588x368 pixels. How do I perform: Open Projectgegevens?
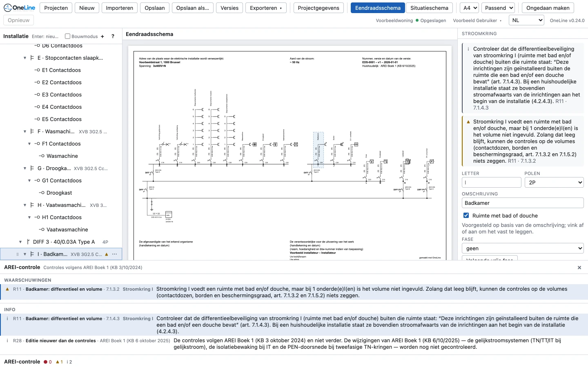[x=318, y=8]
